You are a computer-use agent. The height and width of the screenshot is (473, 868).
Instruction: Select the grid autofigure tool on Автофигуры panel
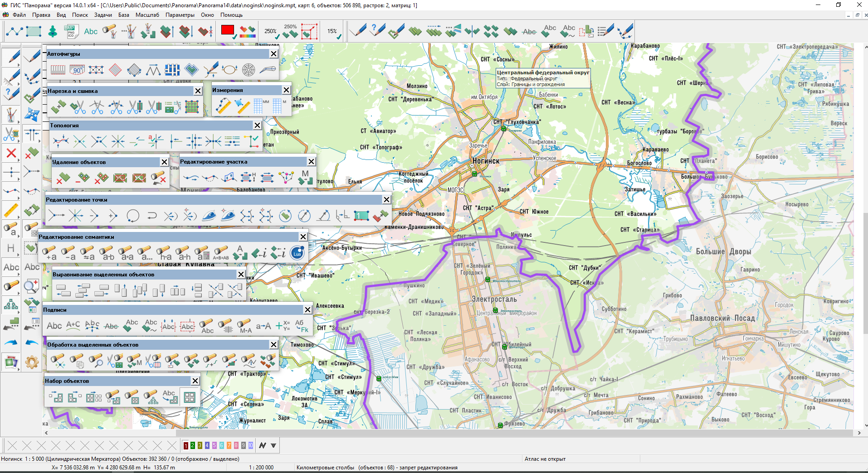pyautogui.click(x=172, y=70)
